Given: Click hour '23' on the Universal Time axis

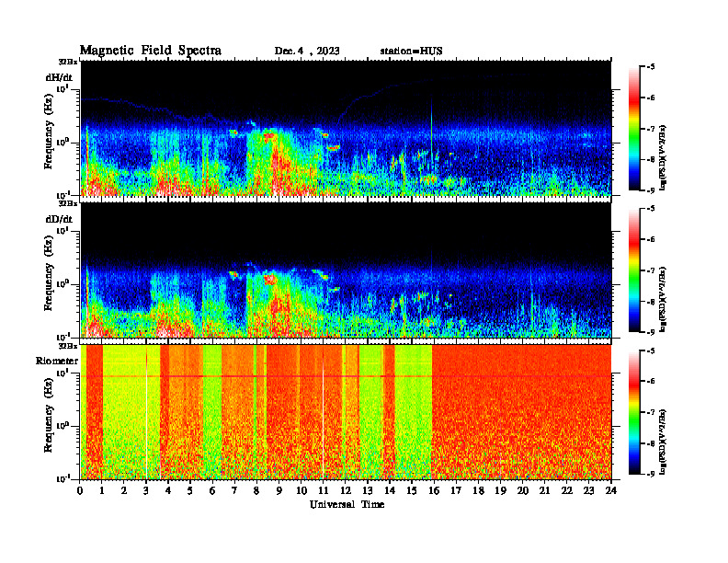Looking at the screenshot, I should pos(588,491).
